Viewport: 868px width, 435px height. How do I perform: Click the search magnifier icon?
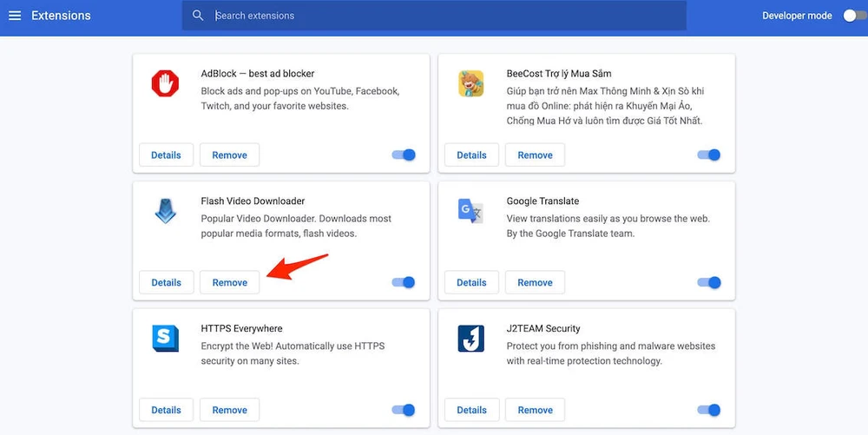198,16
